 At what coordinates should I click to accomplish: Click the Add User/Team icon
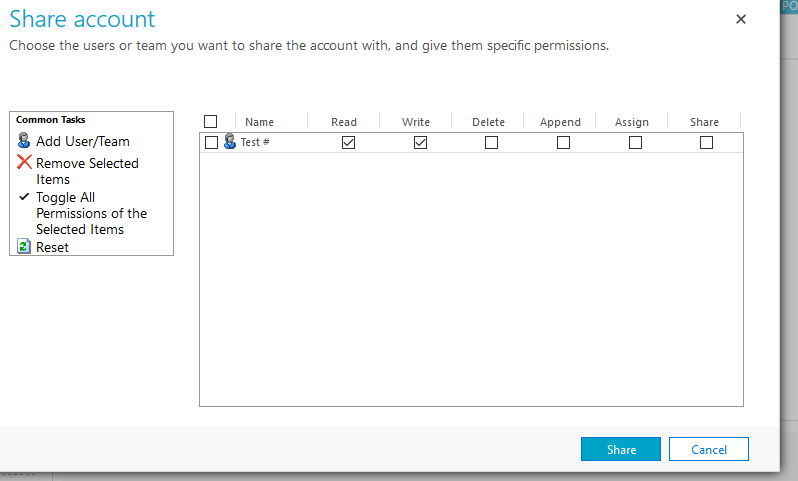(x=24, y=141)
